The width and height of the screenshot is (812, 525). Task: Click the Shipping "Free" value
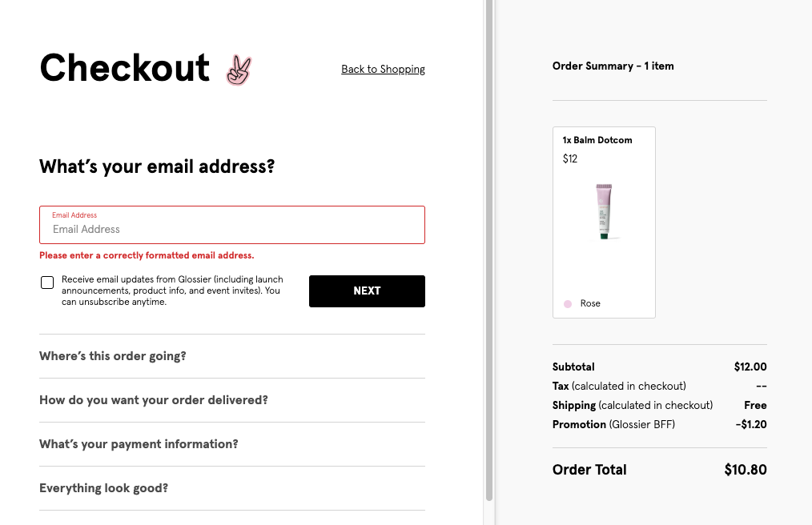coord(755,406)
